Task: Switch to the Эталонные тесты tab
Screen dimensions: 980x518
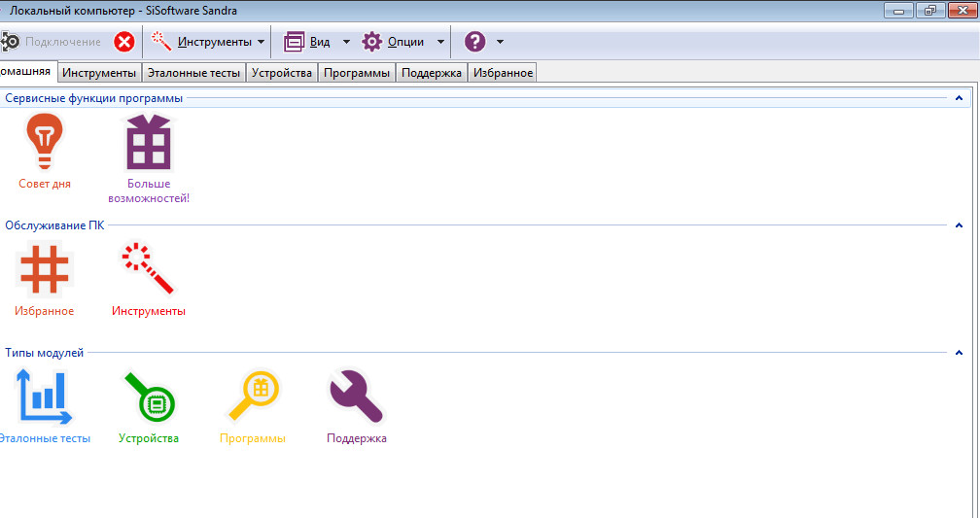Action: pos(193,73)
